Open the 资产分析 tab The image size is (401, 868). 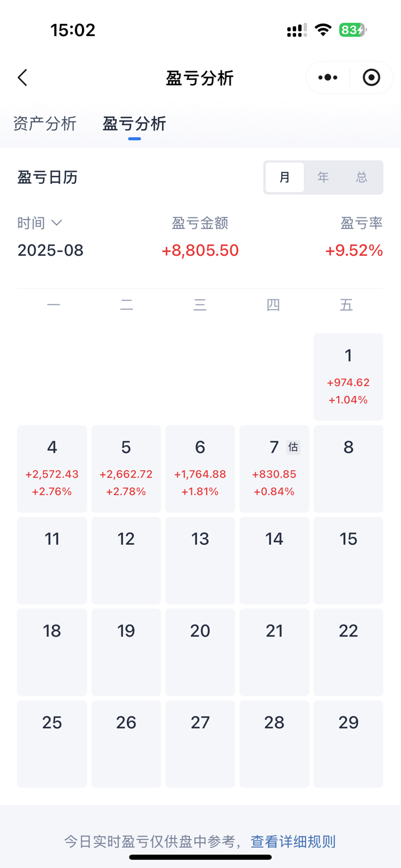(x=45, y=124)
